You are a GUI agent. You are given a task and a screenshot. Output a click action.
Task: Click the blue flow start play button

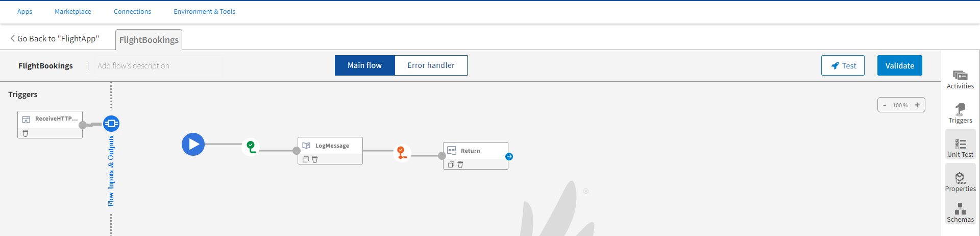193,145
